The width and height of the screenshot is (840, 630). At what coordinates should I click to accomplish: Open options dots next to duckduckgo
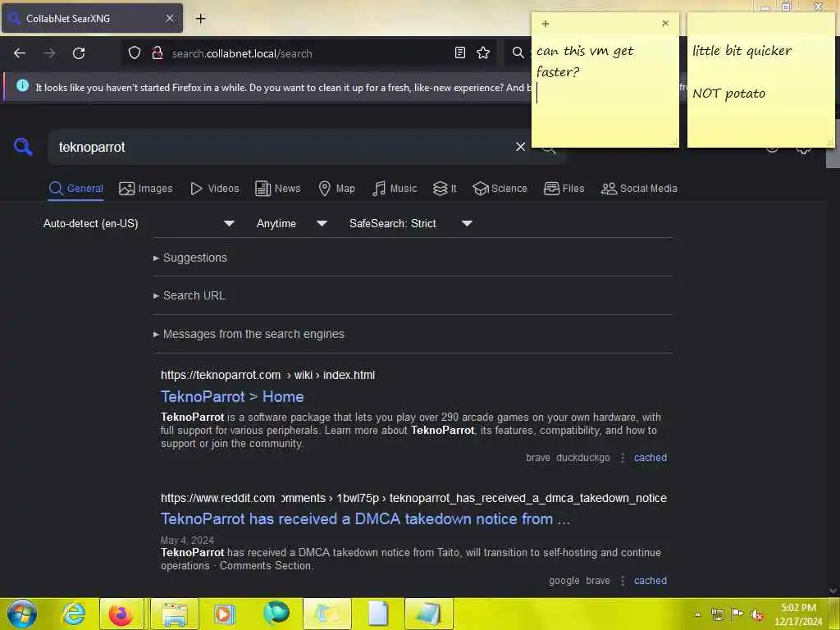point(623,458)
